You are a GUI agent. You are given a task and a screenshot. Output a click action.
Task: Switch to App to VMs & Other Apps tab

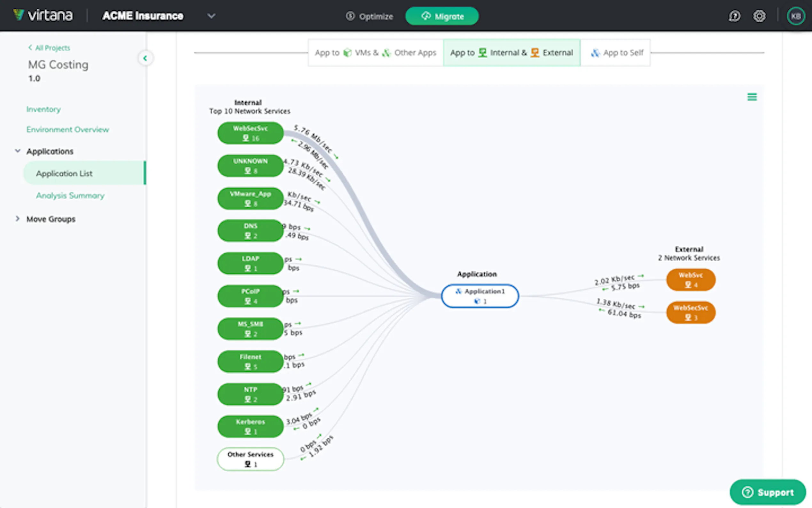[x=375, y=53]
